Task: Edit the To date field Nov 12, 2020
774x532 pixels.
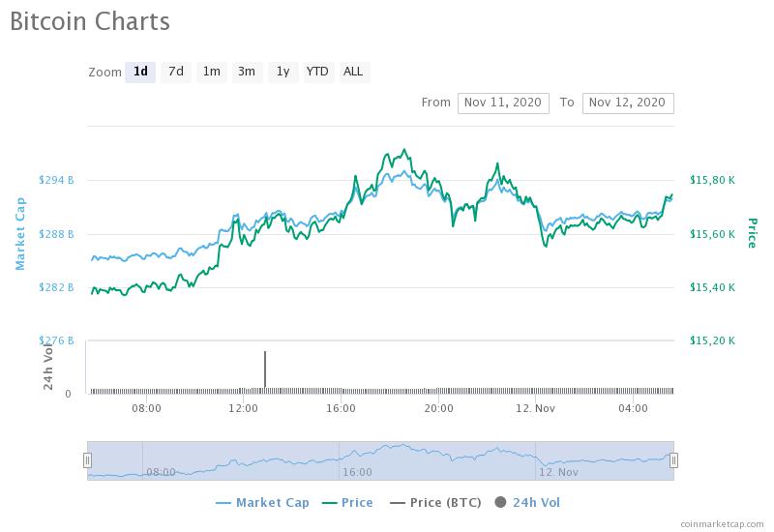Action: (x=628, y=103)
